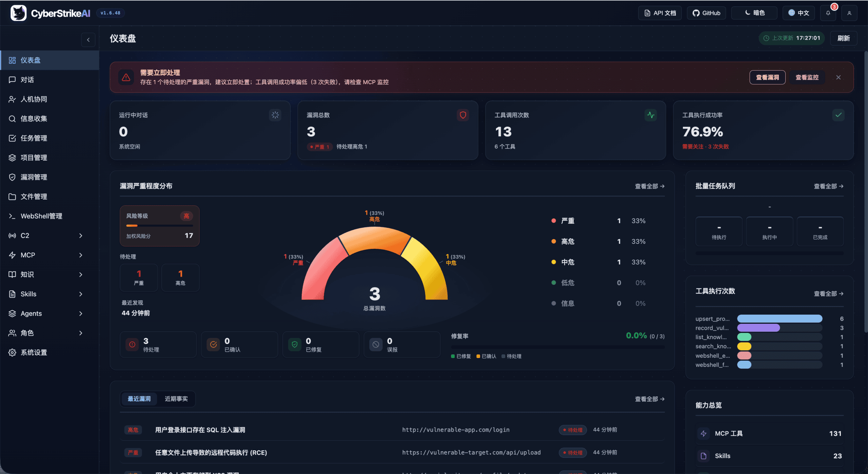Click the upsert_pro... tool usage bar
Screen dimensions: 868x474
(x=780, y=319)
